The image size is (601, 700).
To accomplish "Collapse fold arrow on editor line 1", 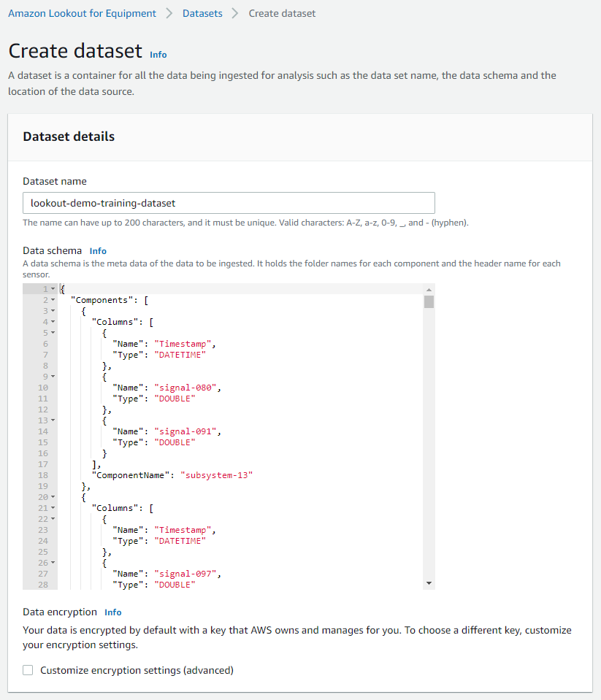I will pyautogui.click(x=53, y=289).
